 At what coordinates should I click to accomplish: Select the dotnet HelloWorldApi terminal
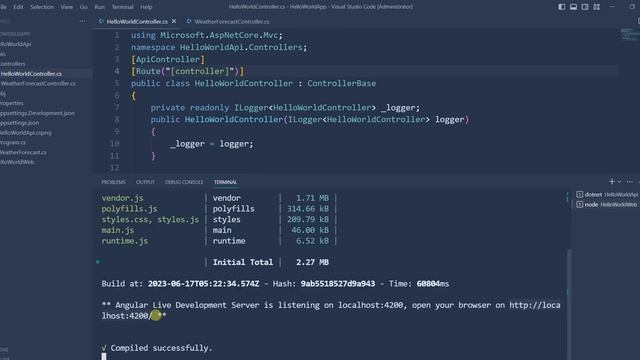pos(607,195)
